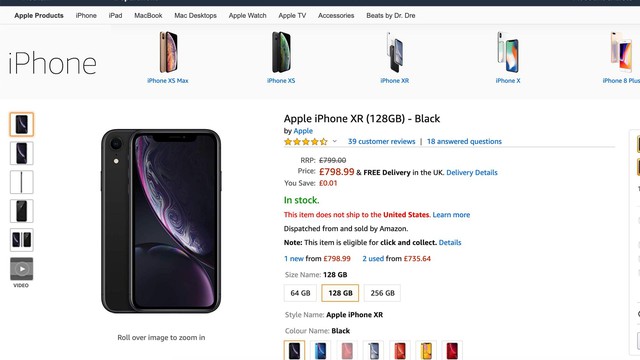
Task: Open the iPhone XR product image
Action: tap(394, 52)
